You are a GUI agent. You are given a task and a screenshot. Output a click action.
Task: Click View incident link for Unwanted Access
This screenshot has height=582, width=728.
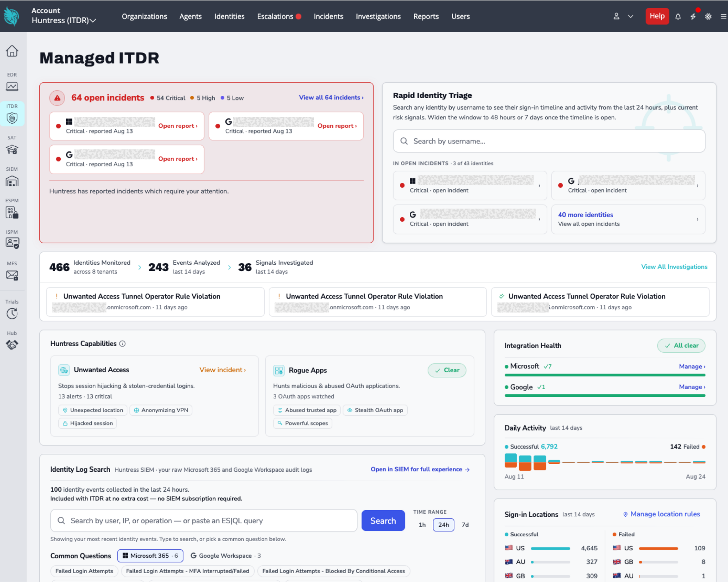click(x=222, y=370)
